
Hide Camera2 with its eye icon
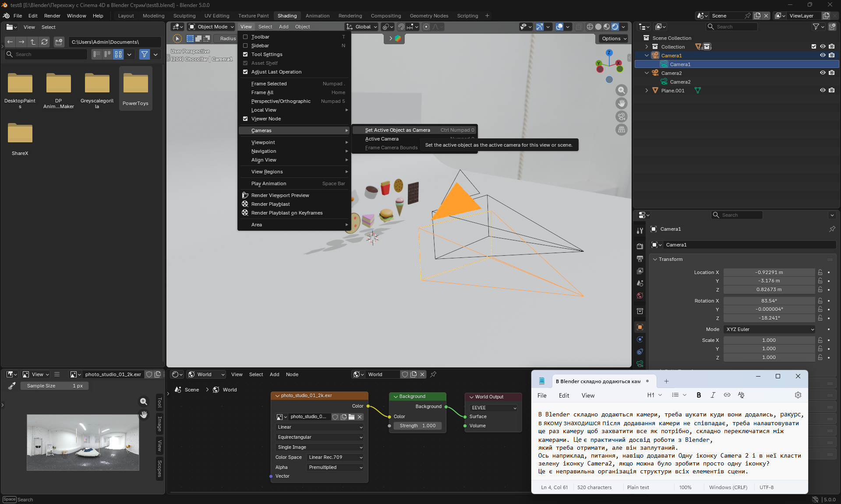tap(822, 73)
